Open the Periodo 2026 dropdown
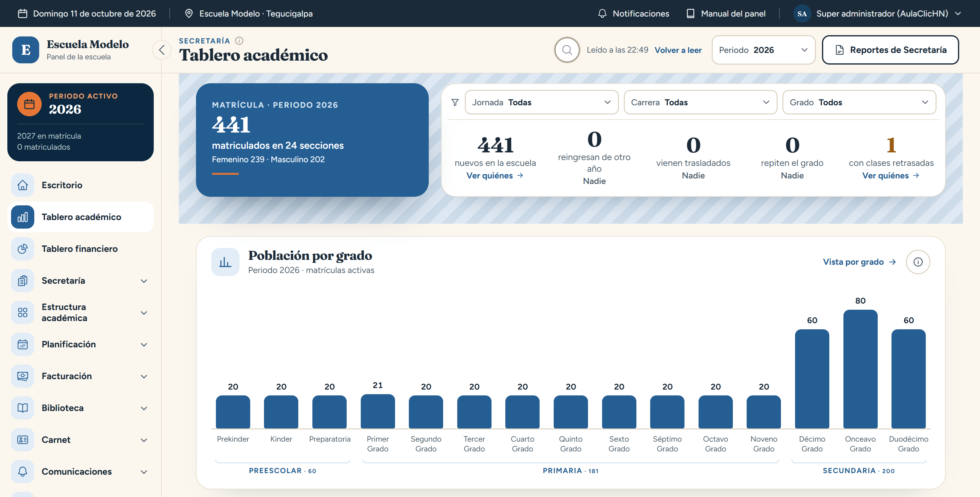 [x=763, y=50]
